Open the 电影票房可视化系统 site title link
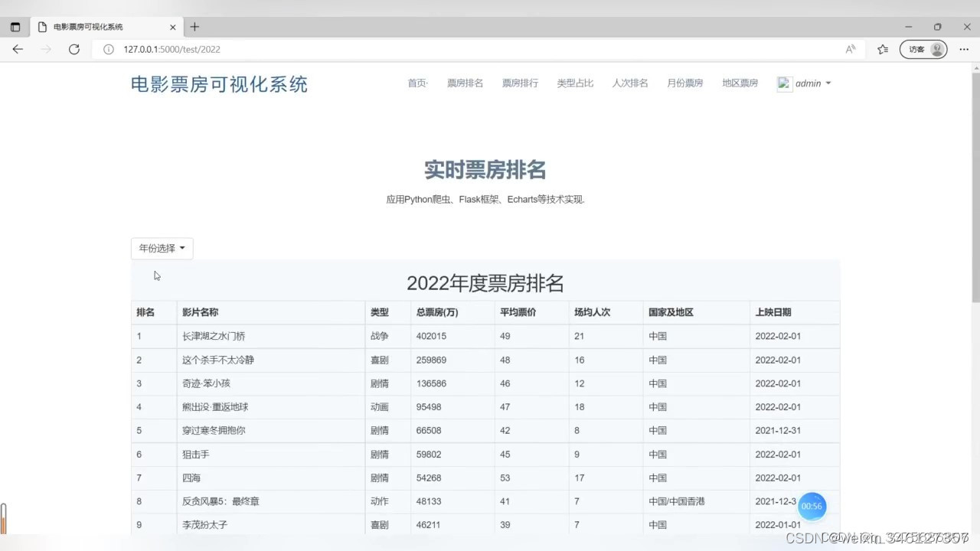 pyautogui.click(x=218, y=85)
